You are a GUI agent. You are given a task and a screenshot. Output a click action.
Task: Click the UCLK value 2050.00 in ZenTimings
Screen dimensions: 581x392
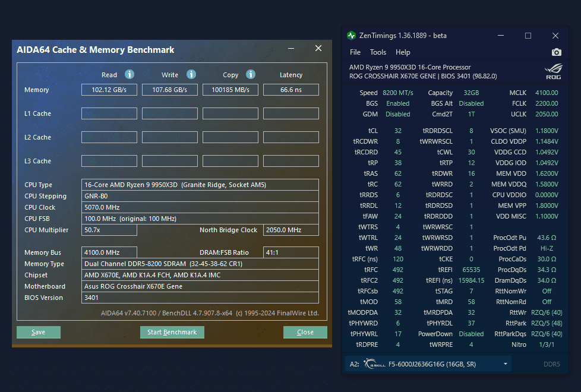tap(547, 114)
